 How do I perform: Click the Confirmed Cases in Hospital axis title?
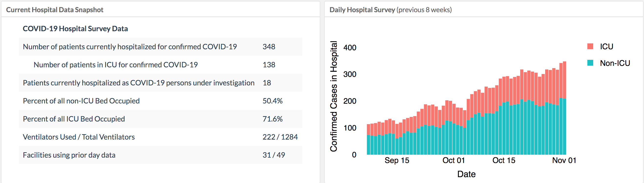333,96
